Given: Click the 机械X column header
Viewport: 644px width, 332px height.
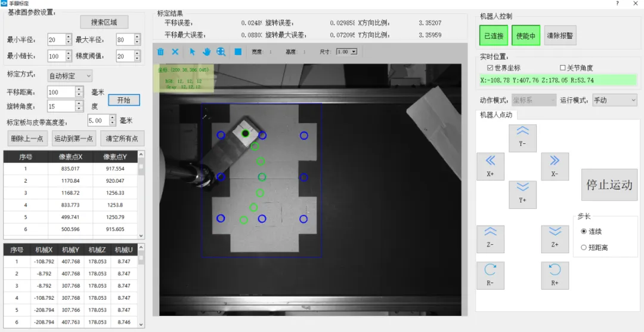Looking at the screenshot, I should 44,250.
